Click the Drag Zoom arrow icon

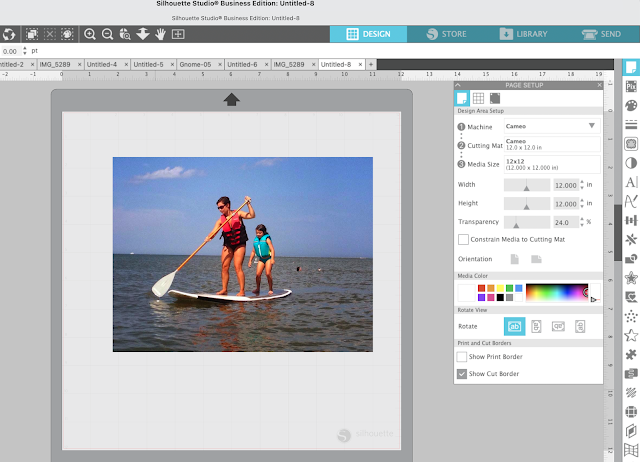click(143, 34)
